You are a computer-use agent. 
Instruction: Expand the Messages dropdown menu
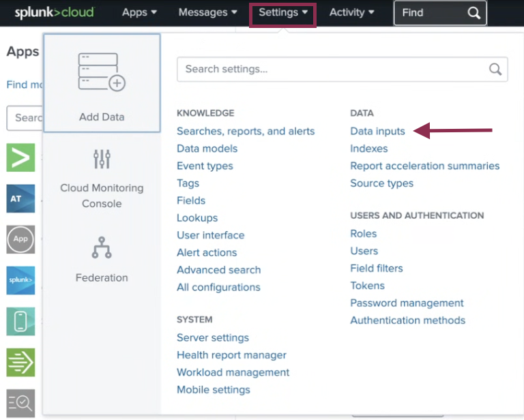pyautogui.click(x=207, y=12)
